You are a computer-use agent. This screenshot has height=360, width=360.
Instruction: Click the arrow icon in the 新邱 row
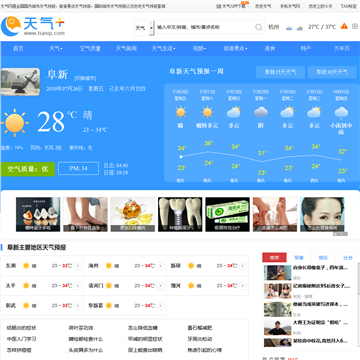point(243,266)
